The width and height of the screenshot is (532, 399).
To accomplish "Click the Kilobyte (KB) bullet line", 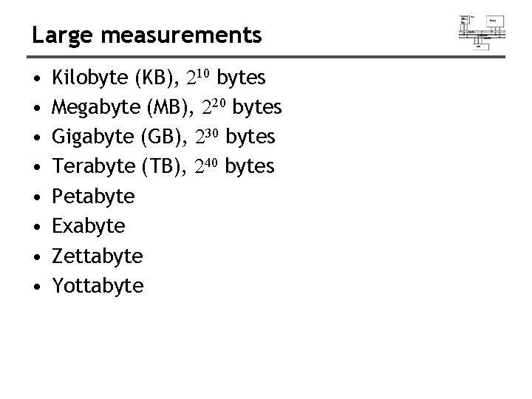I will pos(159,78).
